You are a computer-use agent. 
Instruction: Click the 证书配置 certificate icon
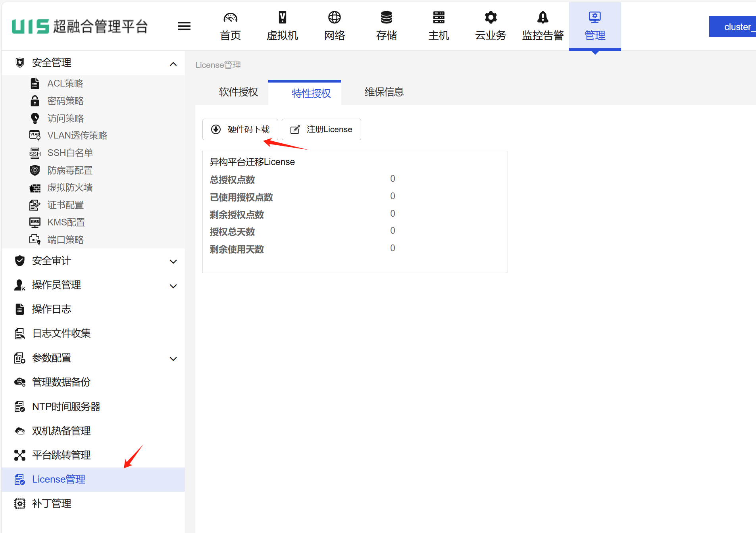tap(35, 205)
